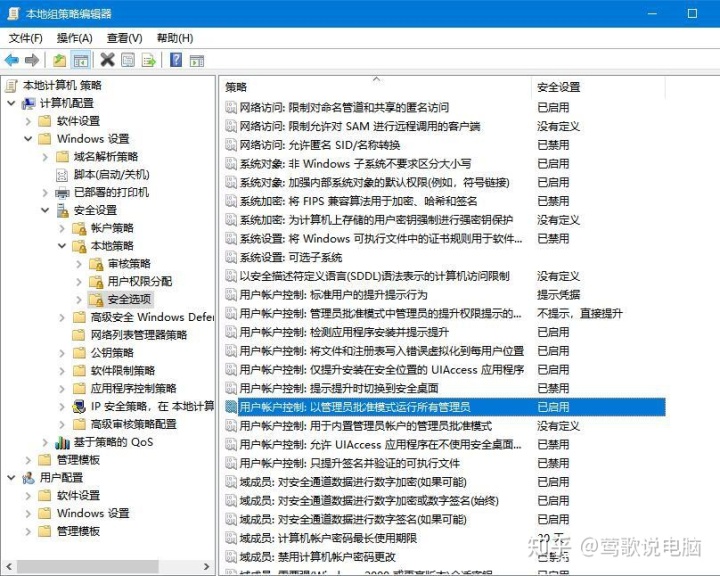Click the Up one level folder icon
720x576 pixels.
(60, 60)
